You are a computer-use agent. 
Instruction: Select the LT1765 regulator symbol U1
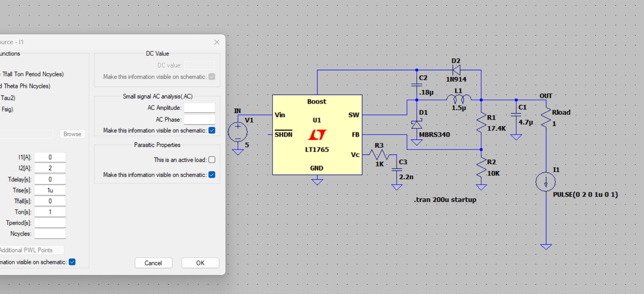pyautogui.click(x=317, y=134)
